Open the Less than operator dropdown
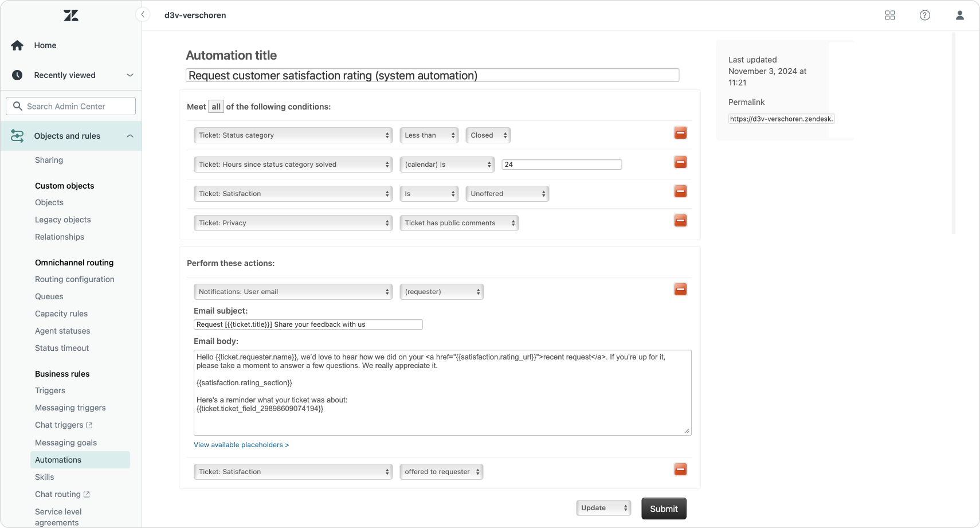Image resolution: width=980 pixels, height=528 pixels. pyautogui.click(x=429, y=135)
